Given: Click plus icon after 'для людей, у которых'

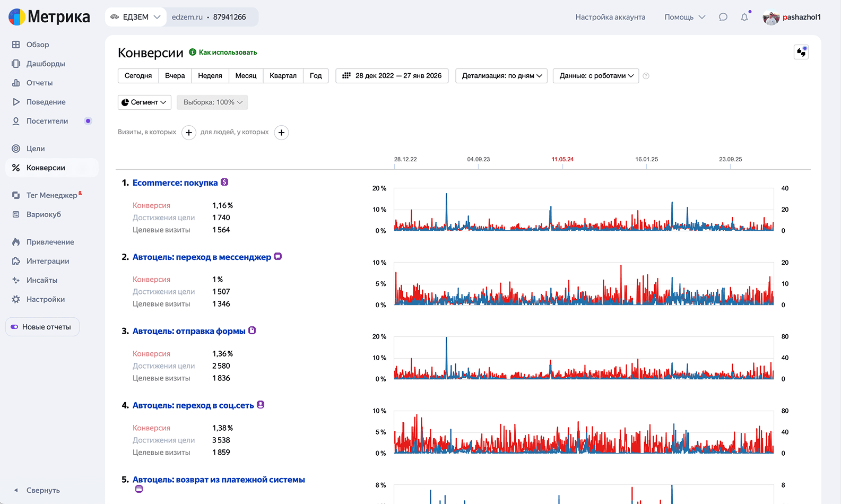Looking at the screenshot, I should point(281,133).
